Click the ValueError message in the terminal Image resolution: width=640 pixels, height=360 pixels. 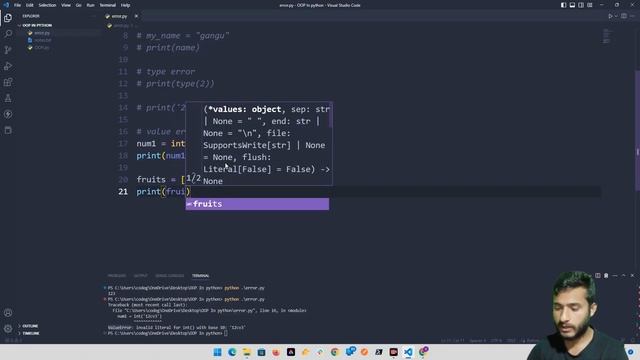pyautogui.click(x=177, y=327)
